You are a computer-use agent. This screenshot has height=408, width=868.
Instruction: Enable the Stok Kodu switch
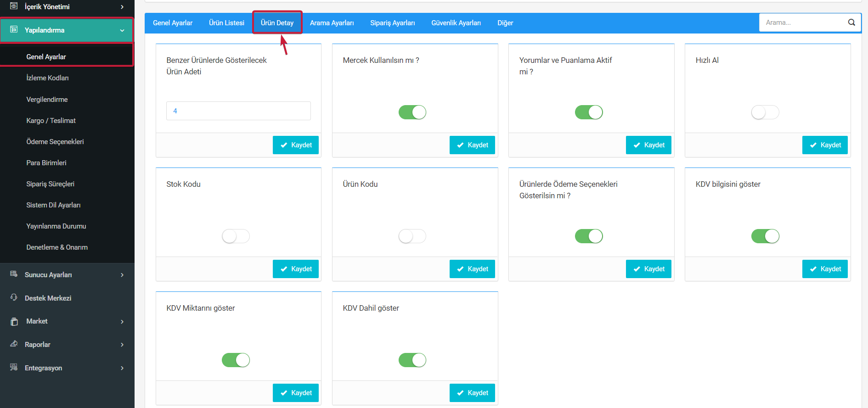pos(236,236)
